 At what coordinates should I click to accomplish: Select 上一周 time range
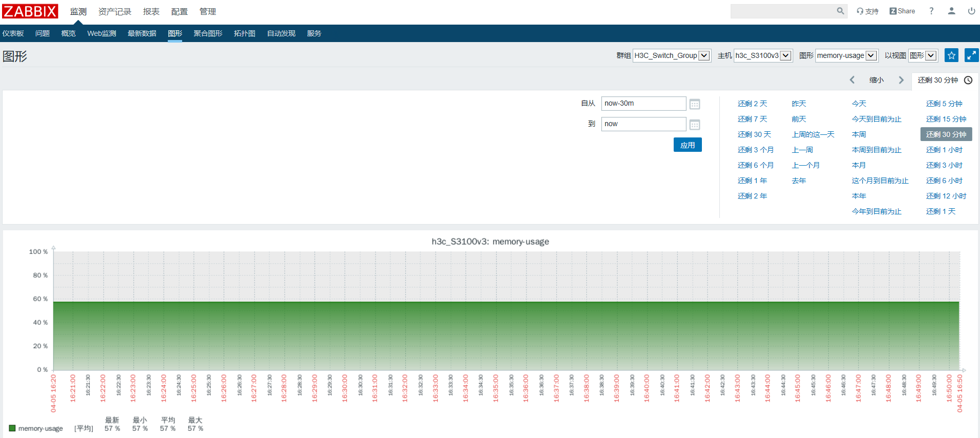pos(802,150)
